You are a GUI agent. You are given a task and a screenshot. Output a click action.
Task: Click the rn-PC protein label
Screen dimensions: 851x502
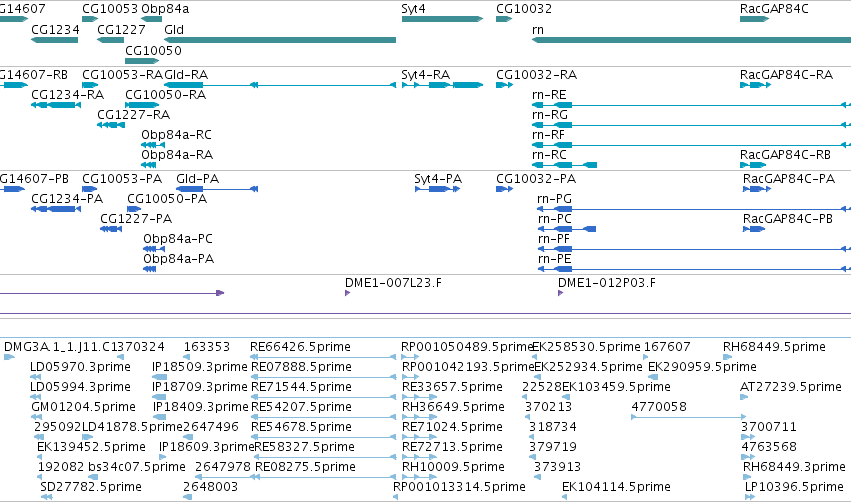pos(555,219)
